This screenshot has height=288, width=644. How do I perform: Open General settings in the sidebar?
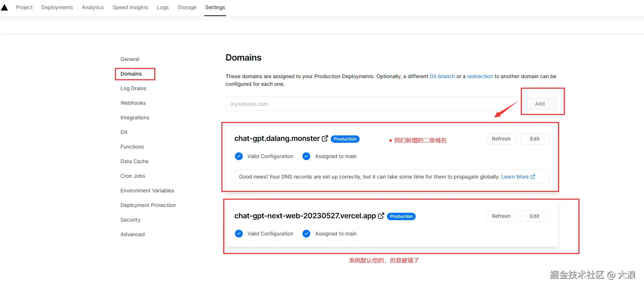[130, 59]
